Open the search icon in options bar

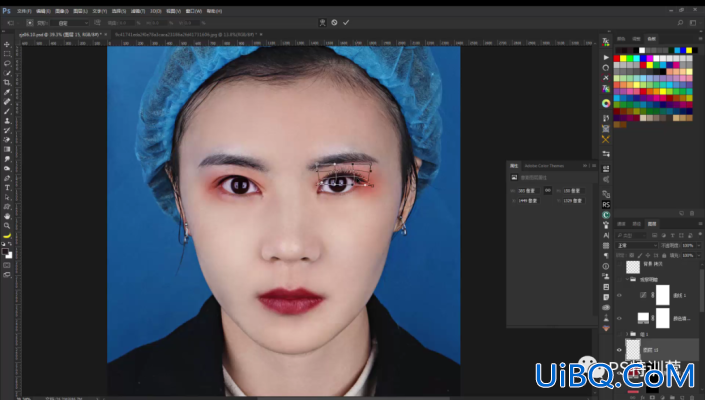(680, 22)
